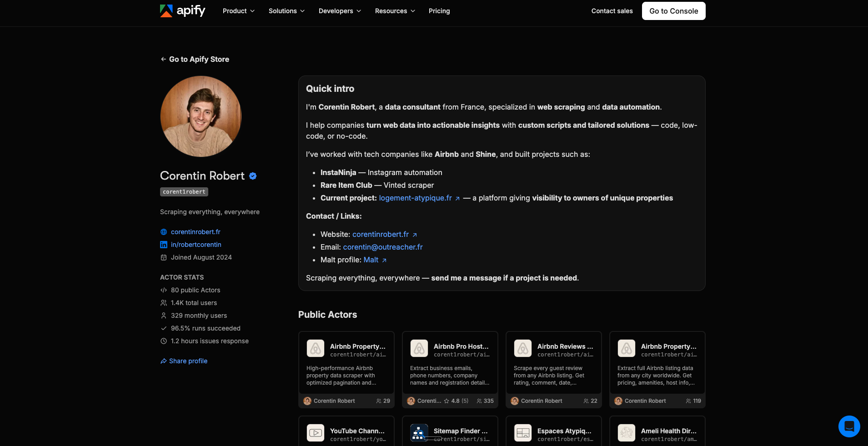This screenshot has height=446, width=868.
Task: Expand the Resources dropdown menu
Action: (395, 11)
